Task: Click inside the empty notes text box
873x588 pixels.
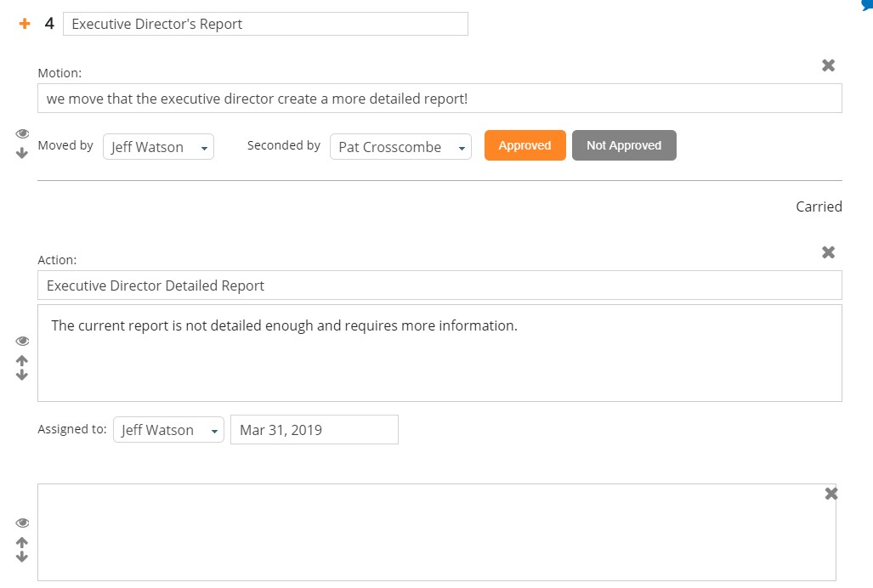Action: pos(437,533)
